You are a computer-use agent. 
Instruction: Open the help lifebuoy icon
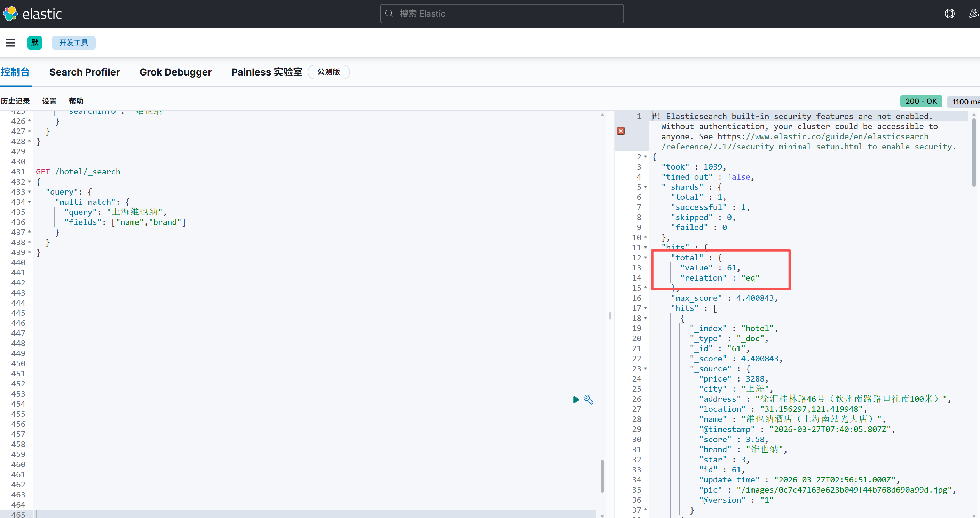pyautogui.click(x=950, y=14)
